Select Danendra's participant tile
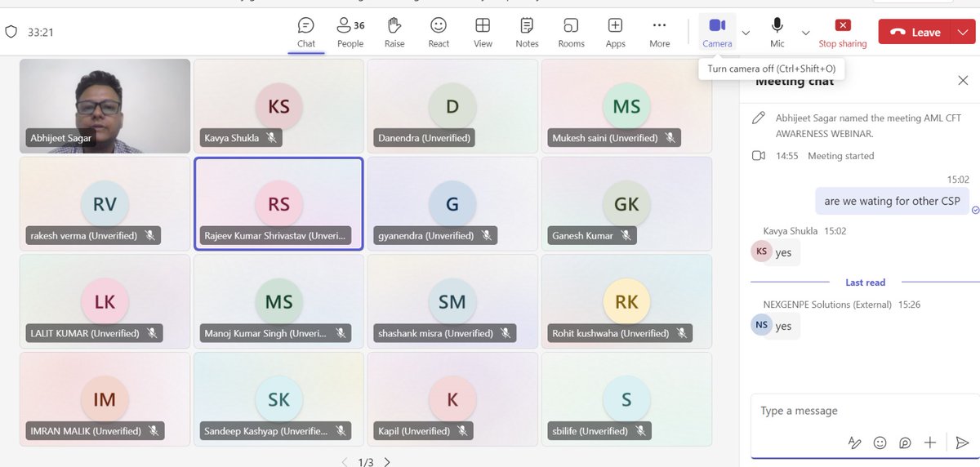The image size is (980, 467). tap(452, 106)
